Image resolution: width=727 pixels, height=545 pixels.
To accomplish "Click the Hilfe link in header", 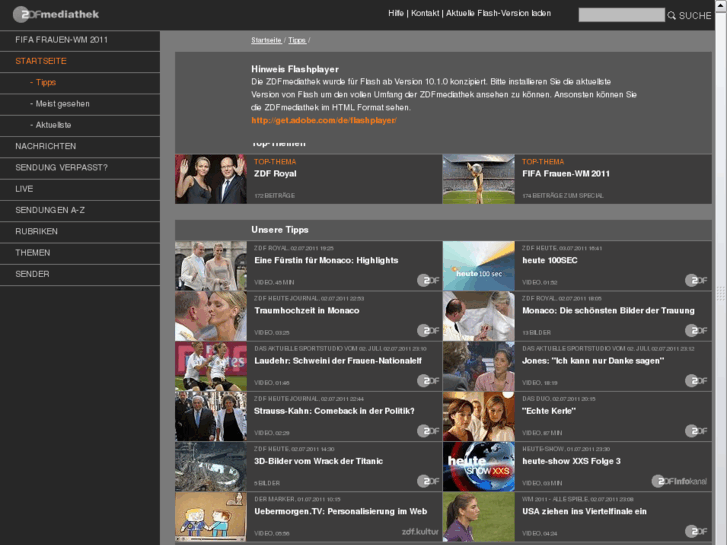I will pos(396,13).
